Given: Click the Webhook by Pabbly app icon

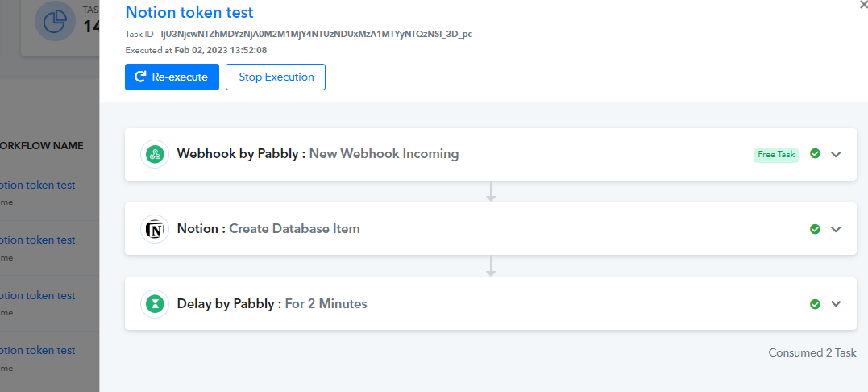Looking at the screenshot, I should click(155, 155).
